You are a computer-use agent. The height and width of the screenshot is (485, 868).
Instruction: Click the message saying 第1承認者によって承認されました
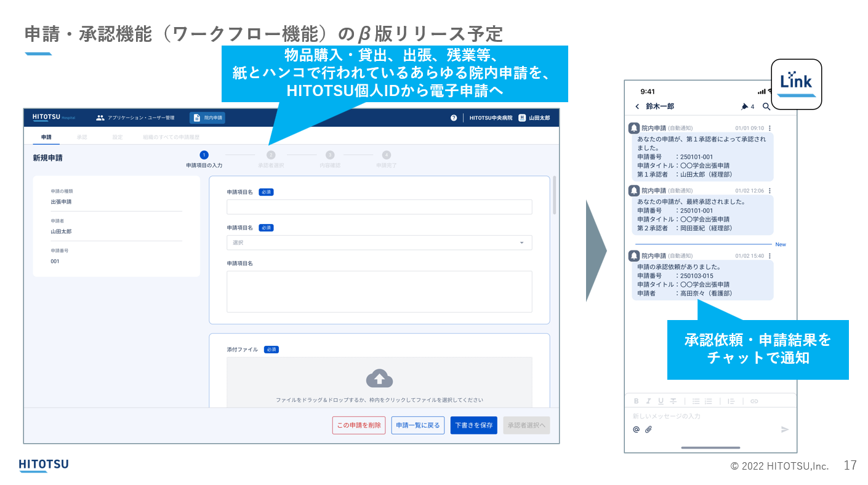[x=702, y=156]
